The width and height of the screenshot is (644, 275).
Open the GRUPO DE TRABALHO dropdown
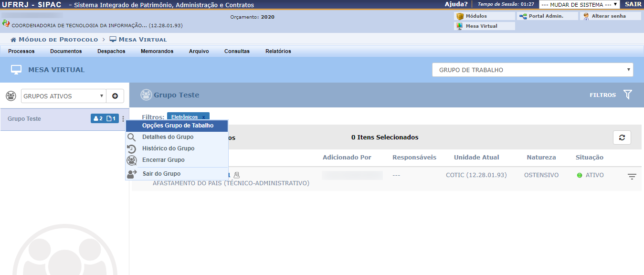point(532,70)
